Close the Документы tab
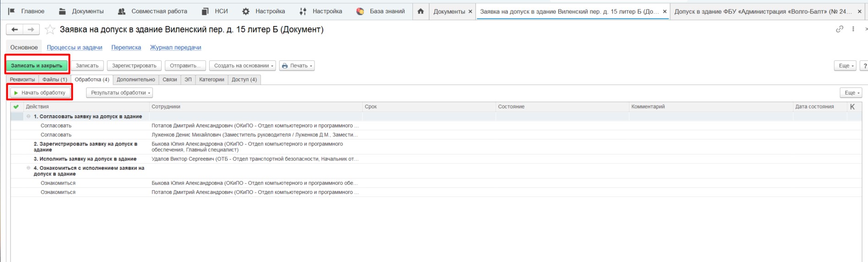Screen dimensions: 868x262 pos(470,11)
